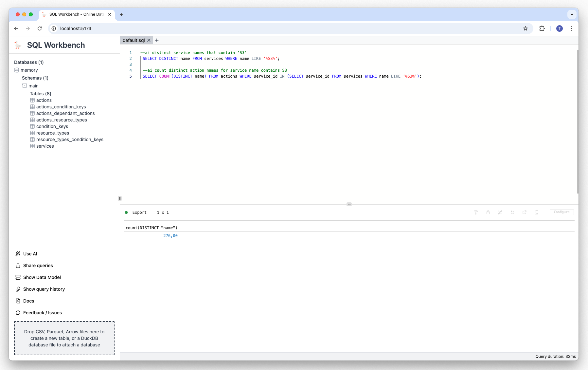Click the reset arrow icon in results toolbar
588x370 pixels.
(x=512, y=212)
